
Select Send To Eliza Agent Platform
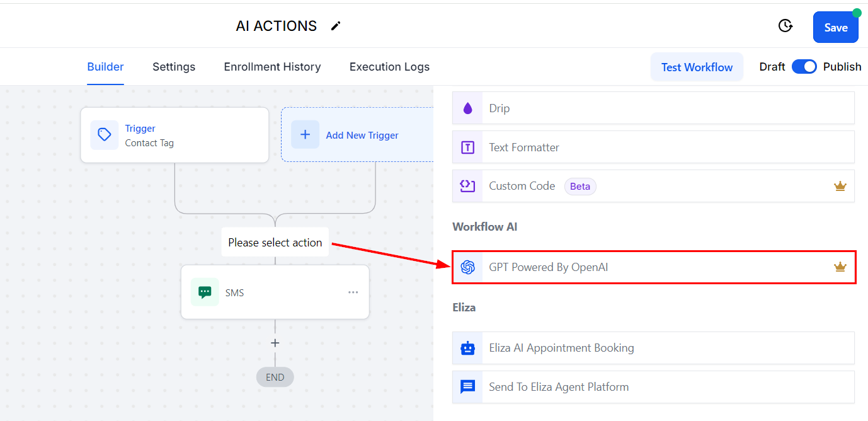pyautogui.click(x=653, y=387)
